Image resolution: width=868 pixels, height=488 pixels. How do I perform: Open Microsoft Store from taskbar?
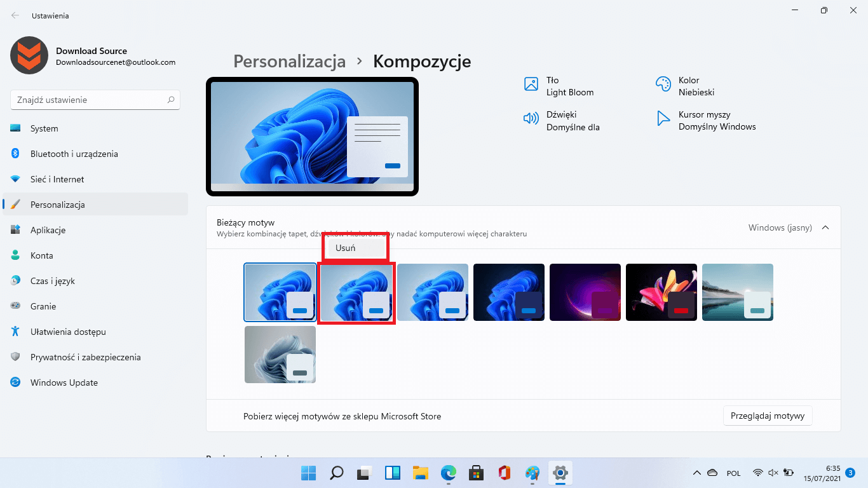pyautogui.click(x=476, y=473)
